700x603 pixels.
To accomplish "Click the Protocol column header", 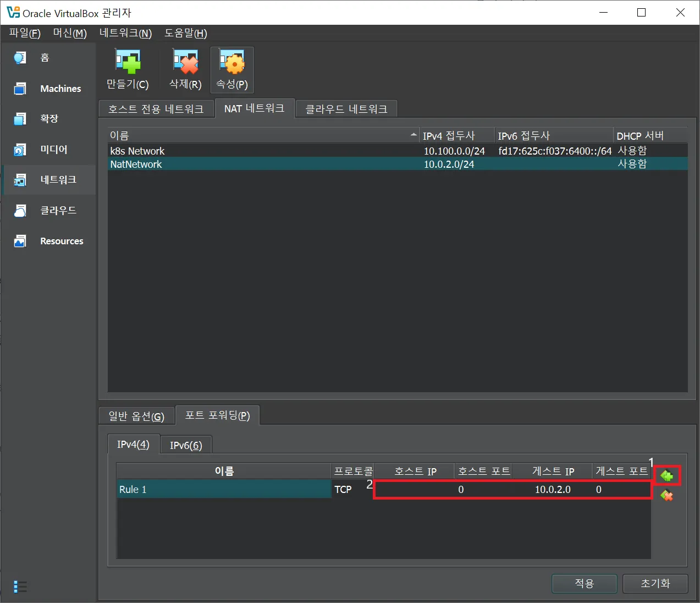I will [x=353, y=471].
